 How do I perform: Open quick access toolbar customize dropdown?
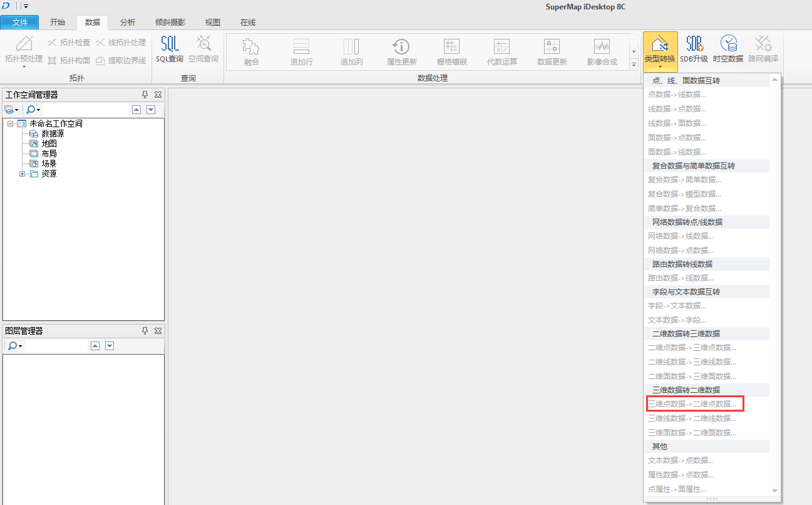click(26, 6)
